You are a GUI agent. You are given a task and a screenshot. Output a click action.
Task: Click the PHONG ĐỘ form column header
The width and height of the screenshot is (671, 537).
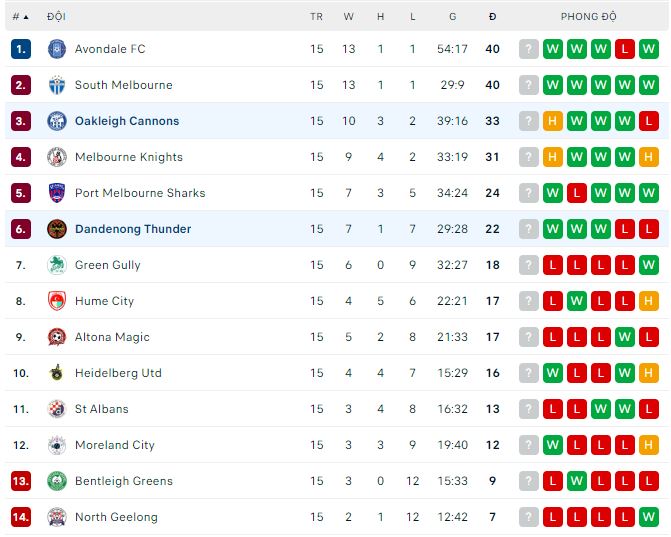(588, 17)
